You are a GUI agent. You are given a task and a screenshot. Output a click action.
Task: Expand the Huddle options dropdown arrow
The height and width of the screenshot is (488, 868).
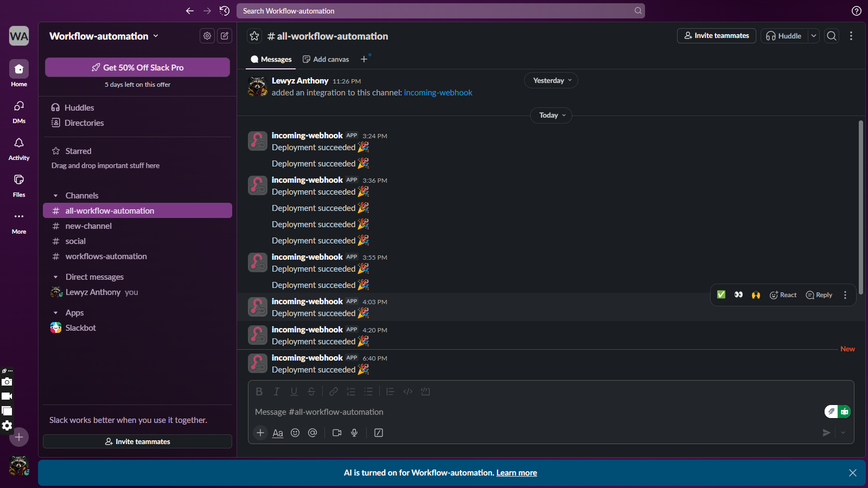(813, 36)
